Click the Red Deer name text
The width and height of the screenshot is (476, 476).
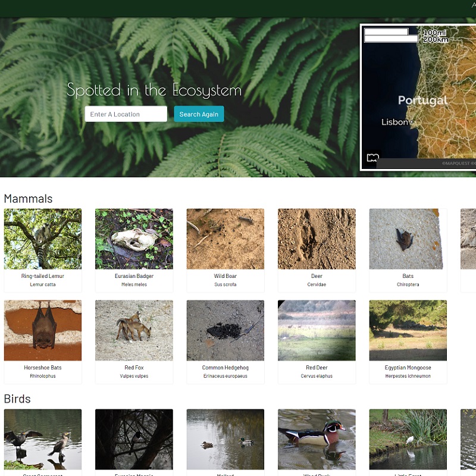(317, 368)
